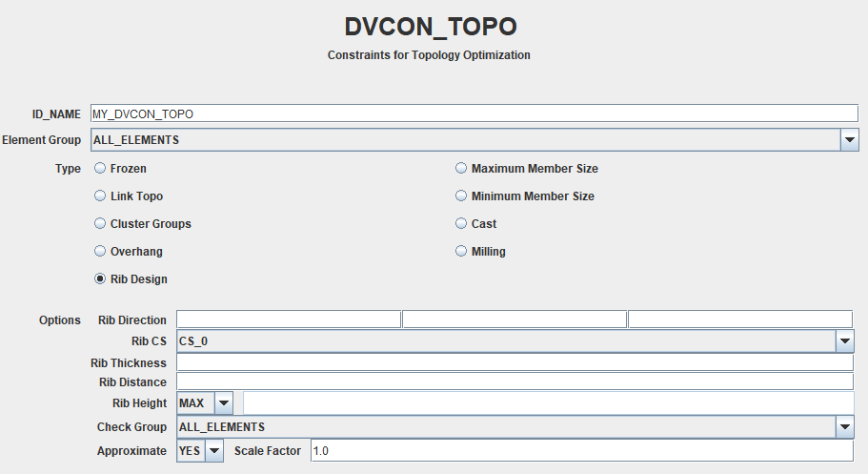Expand the Check Group dropdown

click(844, 426)
